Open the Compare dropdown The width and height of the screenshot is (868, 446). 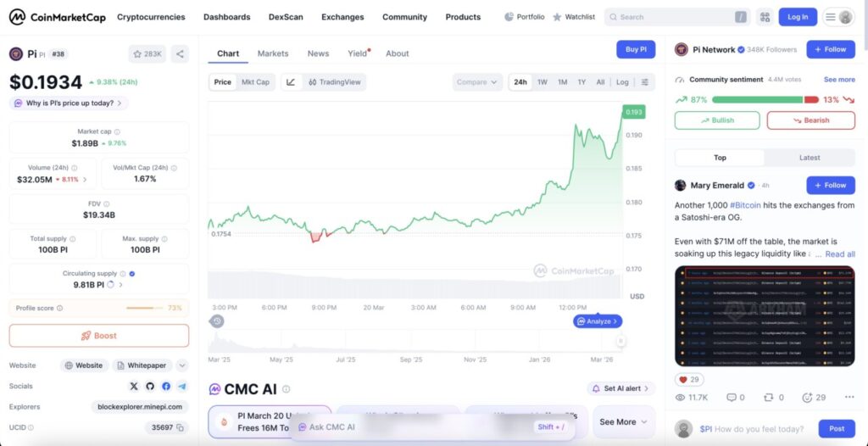pos(477,82)
